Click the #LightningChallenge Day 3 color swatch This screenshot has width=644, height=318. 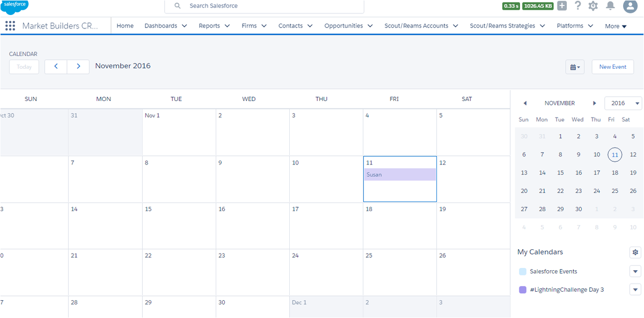tap(523, 290)
